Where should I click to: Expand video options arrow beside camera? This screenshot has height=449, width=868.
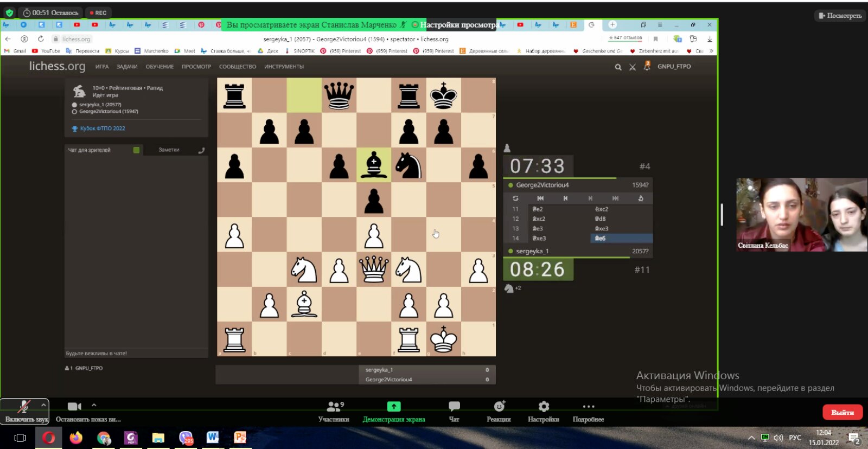[x=94, y=405]
